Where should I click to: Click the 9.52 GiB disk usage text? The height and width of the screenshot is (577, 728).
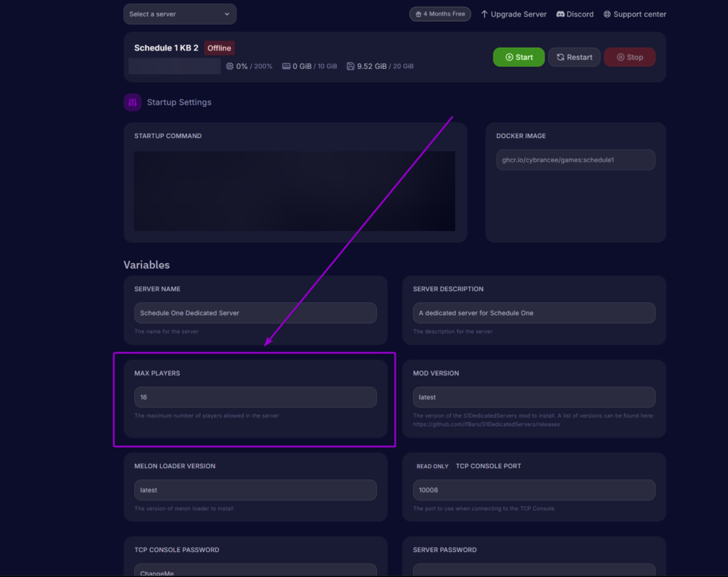pyautogui.click(x=371, y=66)
